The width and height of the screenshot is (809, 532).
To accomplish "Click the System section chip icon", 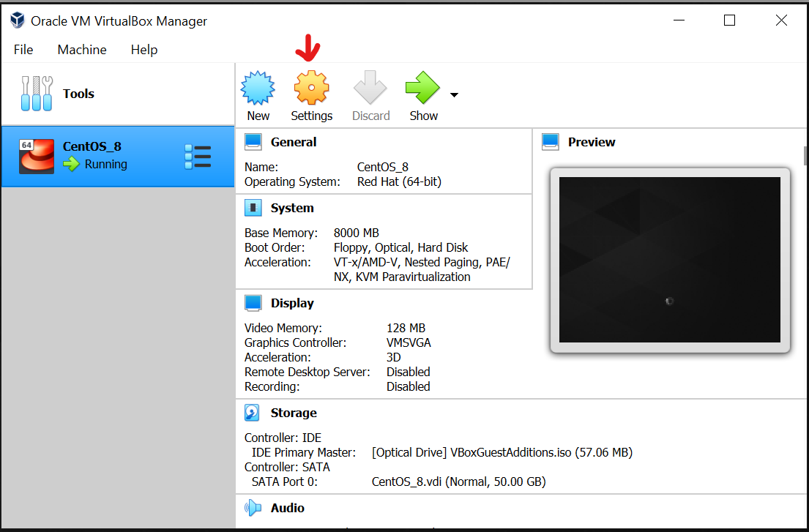I will [253, 209].
